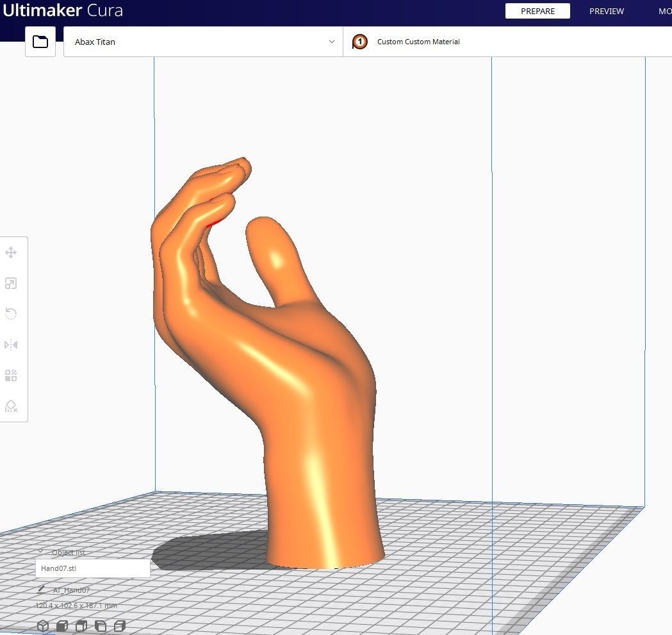
Task: Click the Ultimaker Cura logo
Action: 63,10
